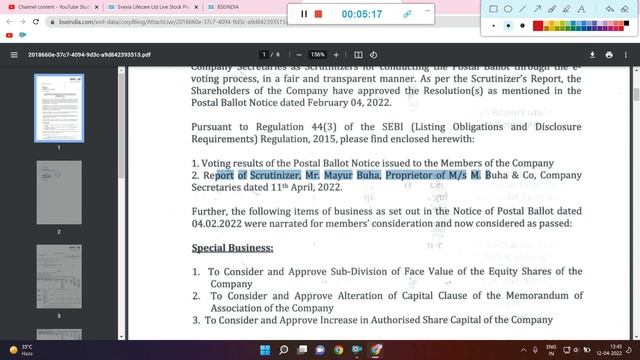Select the highlighter marker tool
Screen dimensions: 640x360
point(567,9)
